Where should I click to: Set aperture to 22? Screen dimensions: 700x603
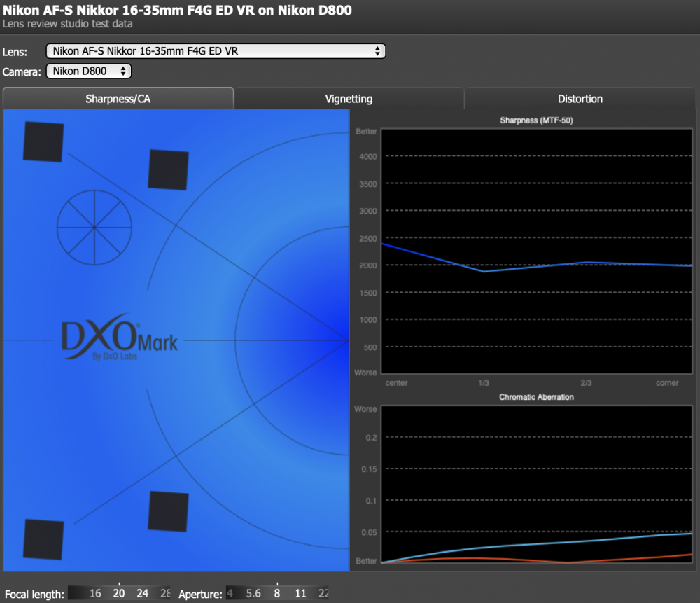coord(323,593)
